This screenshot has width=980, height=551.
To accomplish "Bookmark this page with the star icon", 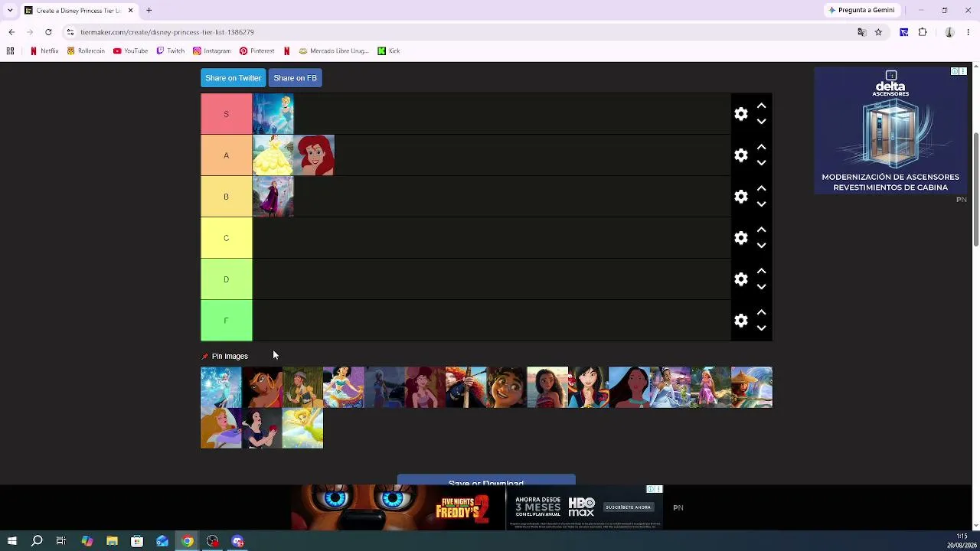I will [x=878, y=32].
